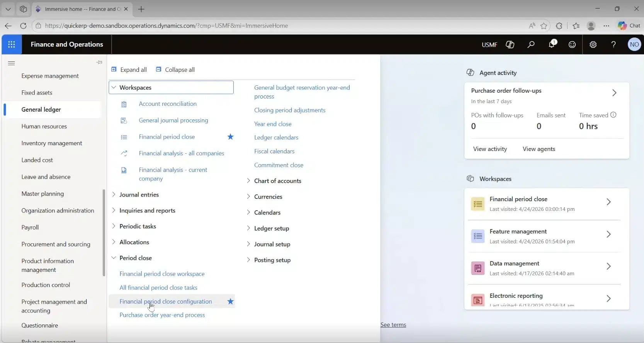
Task: Open the Payroll module
Action: 30,228
